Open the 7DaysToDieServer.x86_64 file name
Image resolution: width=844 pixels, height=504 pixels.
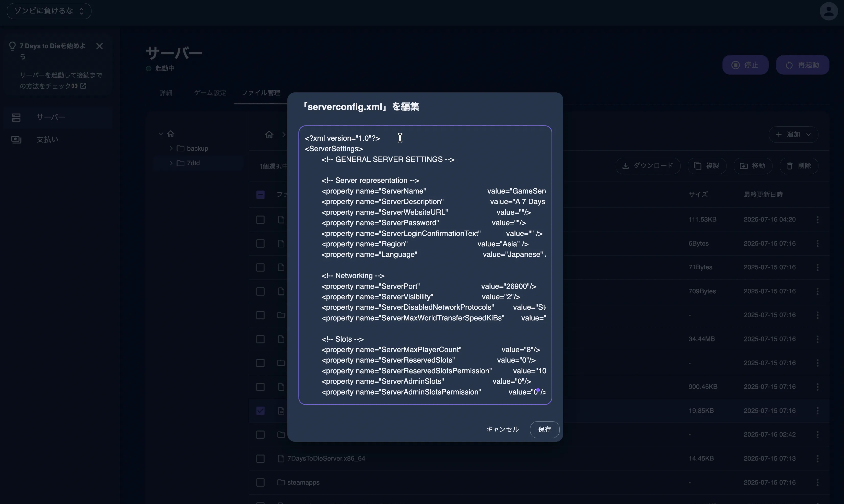point(326,459)
